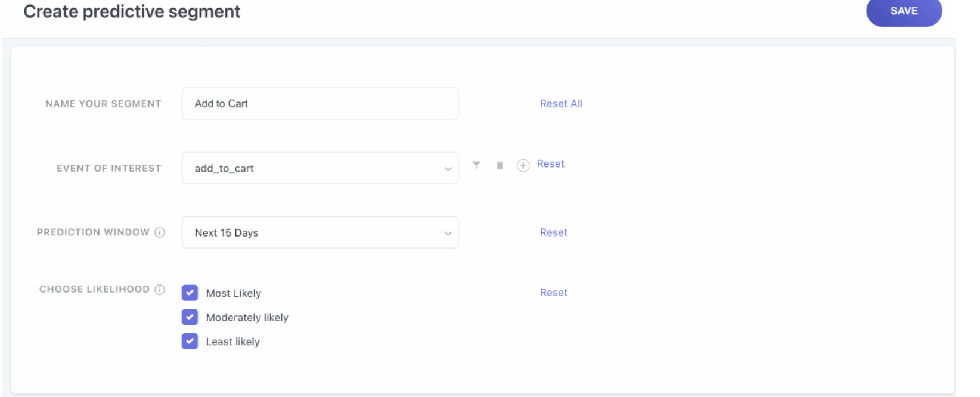Viewport: 980px width, 397px height.
Task: Click the Prediction Window info icon
Action: [x=160, y=232]
